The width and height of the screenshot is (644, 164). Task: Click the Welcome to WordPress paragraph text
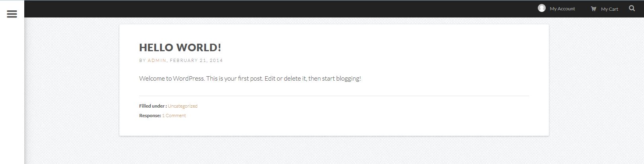coord(250,79)
